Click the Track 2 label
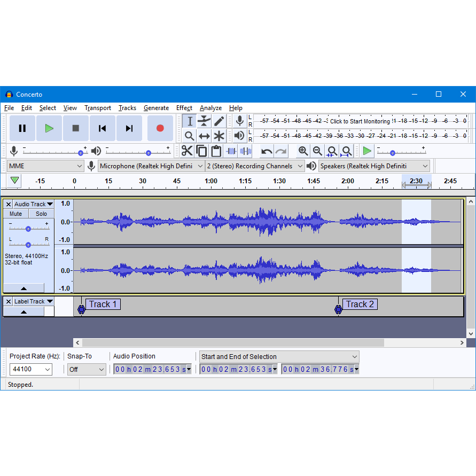 360,305
